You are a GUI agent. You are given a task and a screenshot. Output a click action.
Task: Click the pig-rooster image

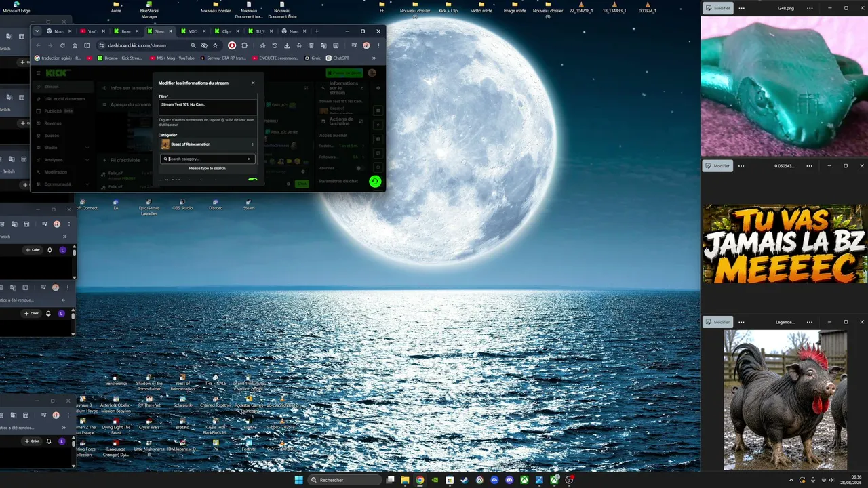[x=785, y=400]
